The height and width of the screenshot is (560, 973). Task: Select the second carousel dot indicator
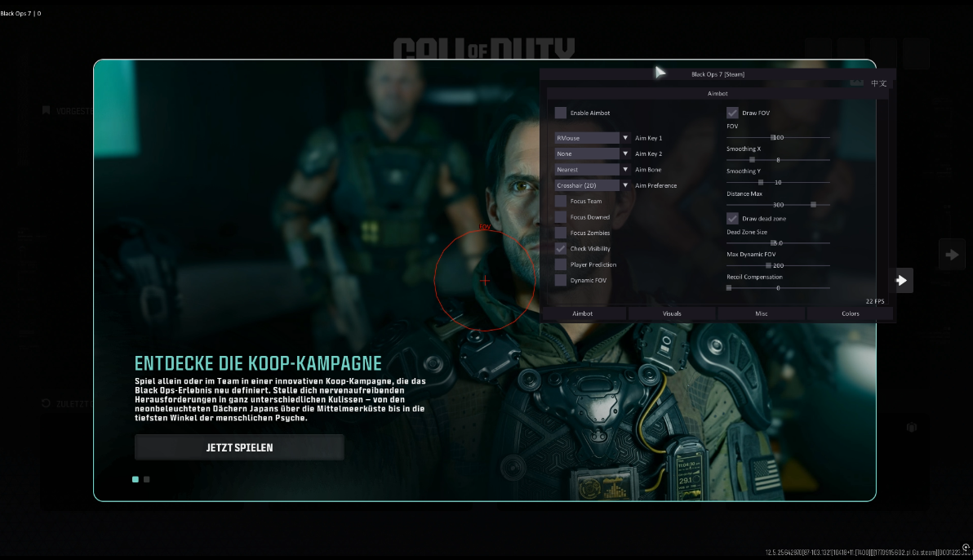click(146, 479)
